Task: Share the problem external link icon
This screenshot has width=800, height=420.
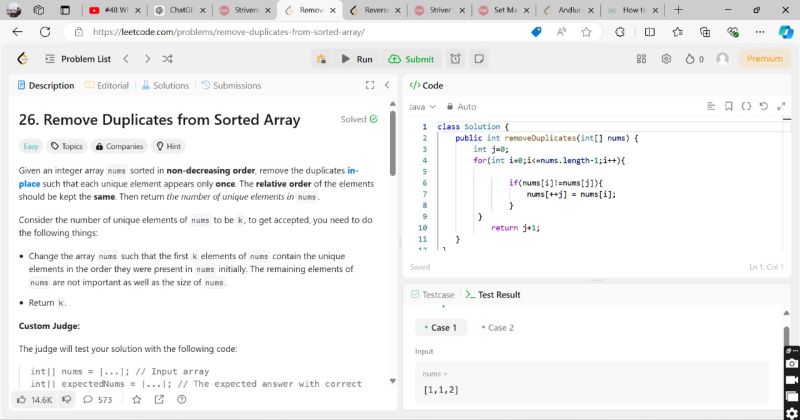Action: point(159,400)
